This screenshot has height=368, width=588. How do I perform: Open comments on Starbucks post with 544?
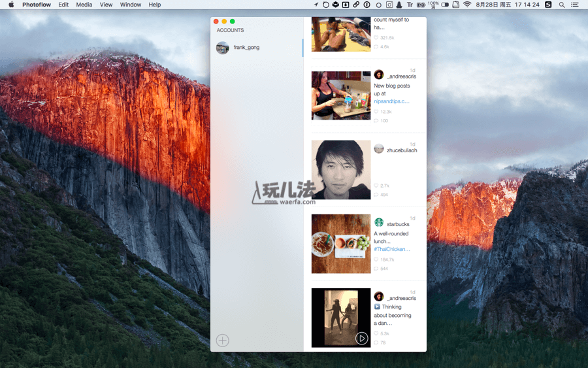376,269
